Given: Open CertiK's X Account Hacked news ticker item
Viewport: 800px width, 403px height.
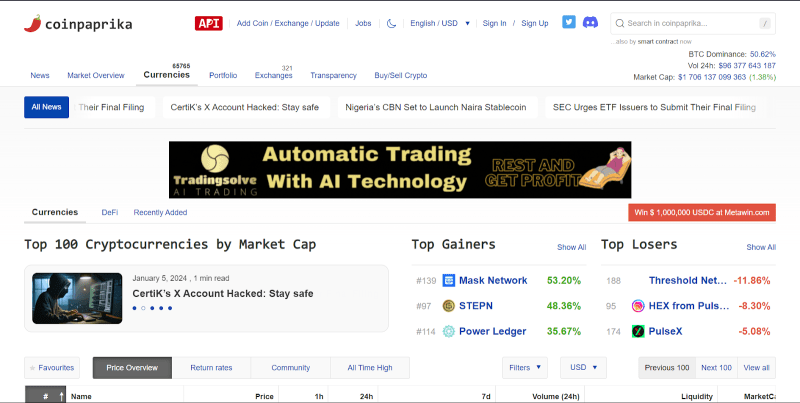Looking at the screenshot, I should pos(246,107).
